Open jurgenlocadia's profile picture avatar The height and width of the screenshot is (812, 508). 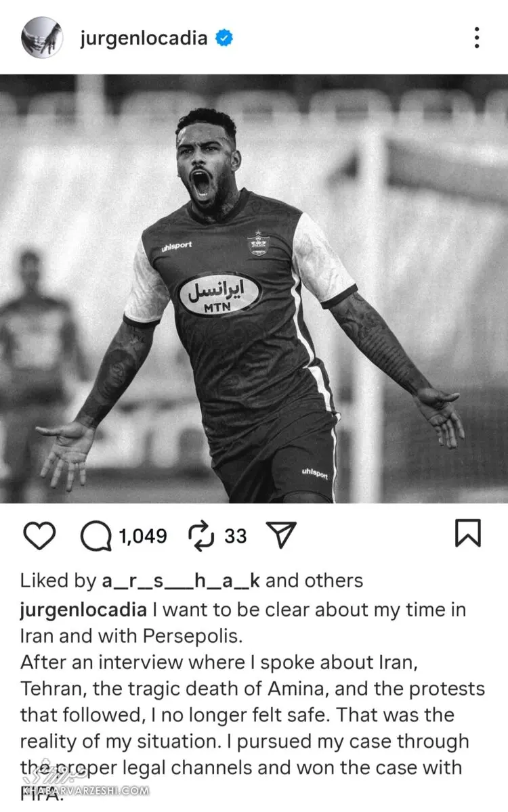click(41, 38)
